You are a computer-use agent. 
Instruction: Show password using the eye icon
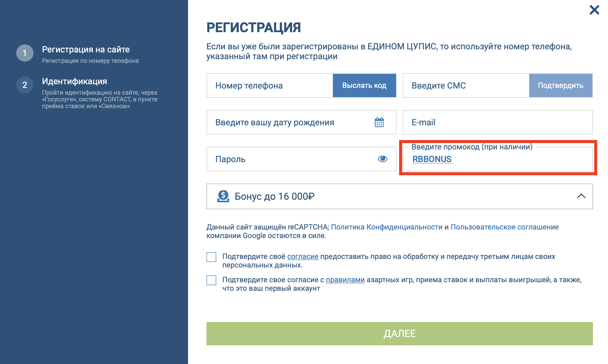[383, 159]
